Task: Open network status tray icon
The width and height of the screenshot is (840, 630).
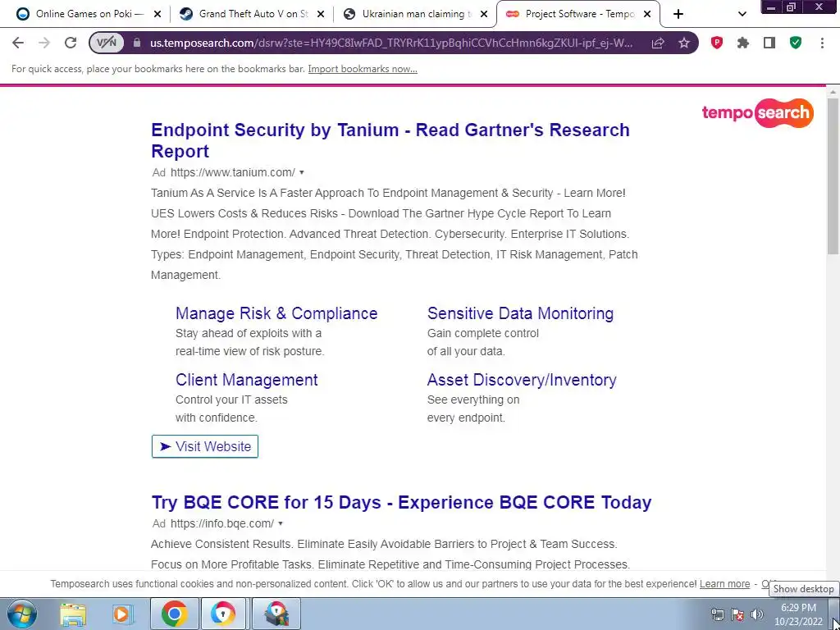Action: point(717,614)
